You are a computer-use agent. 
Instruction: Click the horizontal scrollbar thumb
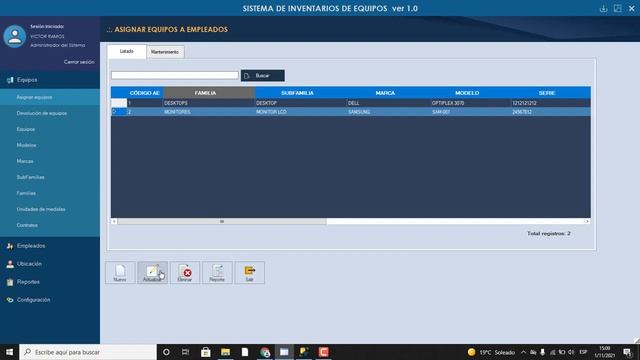click(222, 221)
